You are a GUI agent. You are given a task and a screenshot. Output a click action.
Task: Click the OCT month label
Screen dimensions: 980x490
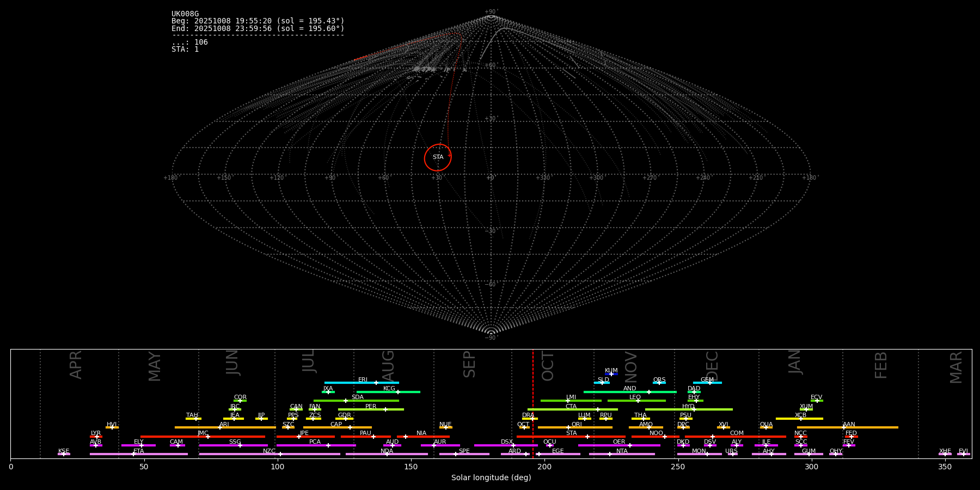point(548,366)
